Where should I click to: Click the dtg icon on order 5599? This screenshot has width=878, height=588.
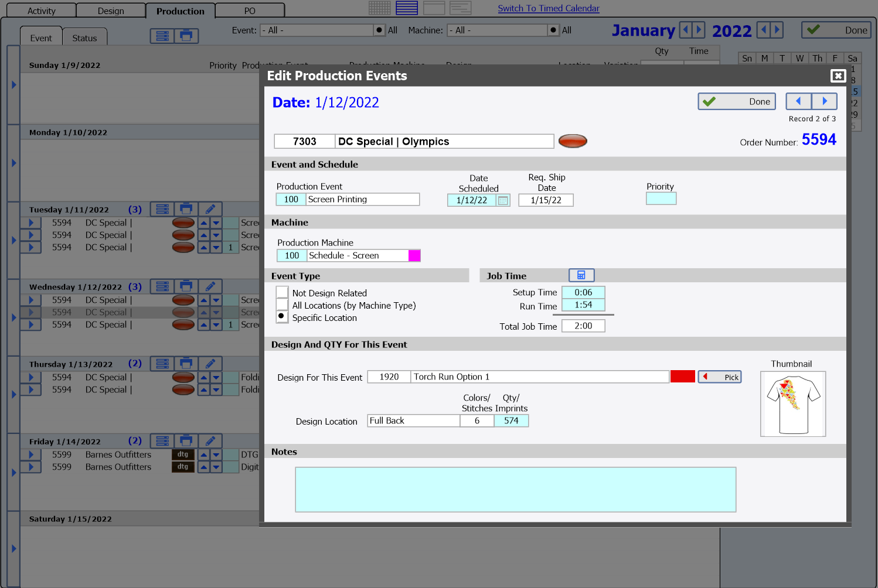(183, 454)
